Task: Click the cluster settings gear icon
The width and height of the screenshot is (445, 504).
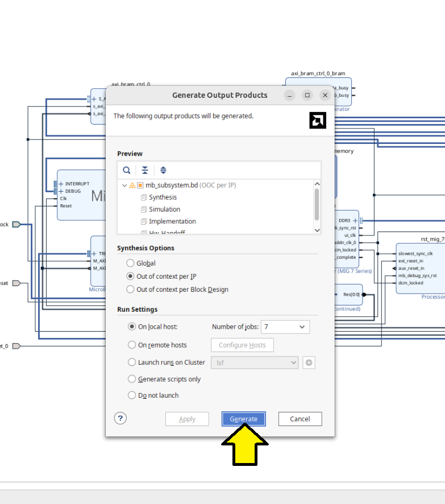Action: 309,362
